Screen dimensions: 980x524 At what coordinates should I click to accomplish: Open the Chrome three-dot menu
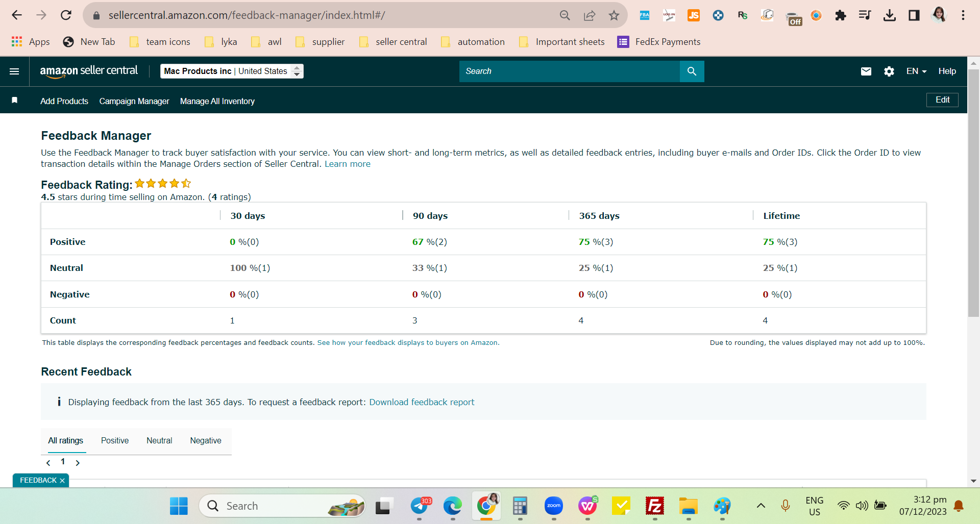point(963,15)
